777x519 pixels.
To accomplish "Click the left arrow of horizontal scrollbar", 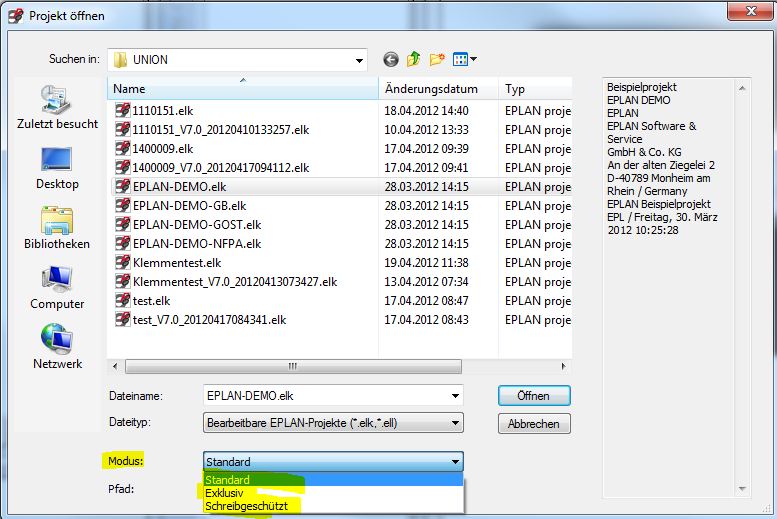I will 115,366.
